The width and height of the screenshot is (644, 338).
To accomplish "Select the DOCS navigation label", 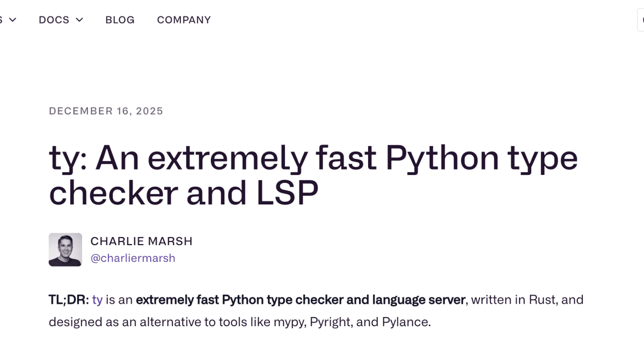I will pyautogui.click(x=53, y=20).
